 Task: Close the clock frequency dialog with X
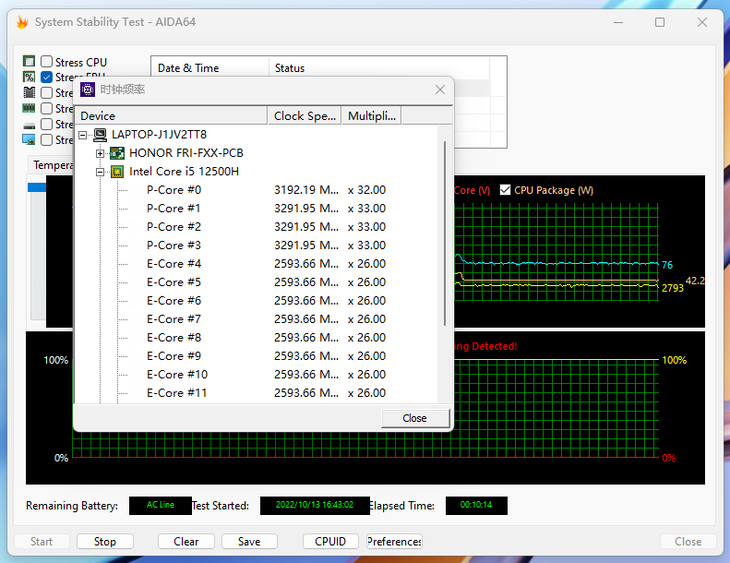coord(440,89)
